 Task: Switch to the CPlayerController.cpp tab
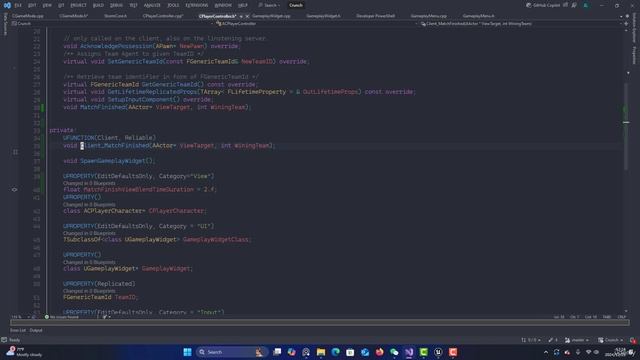coord(162,16)
